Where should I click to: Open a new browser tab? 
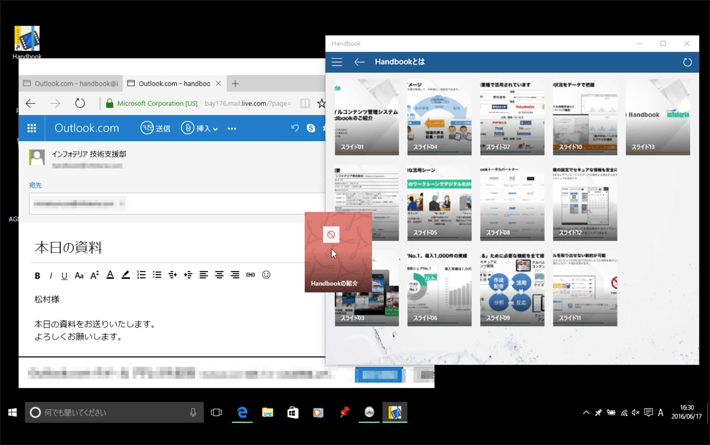click(x=235, y=83)
